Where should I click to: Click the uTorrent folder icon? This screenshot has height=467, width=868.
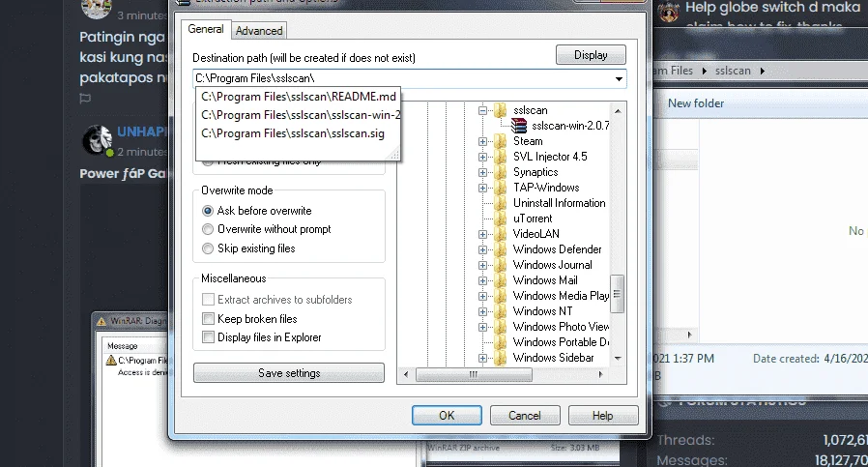[500, 219]
